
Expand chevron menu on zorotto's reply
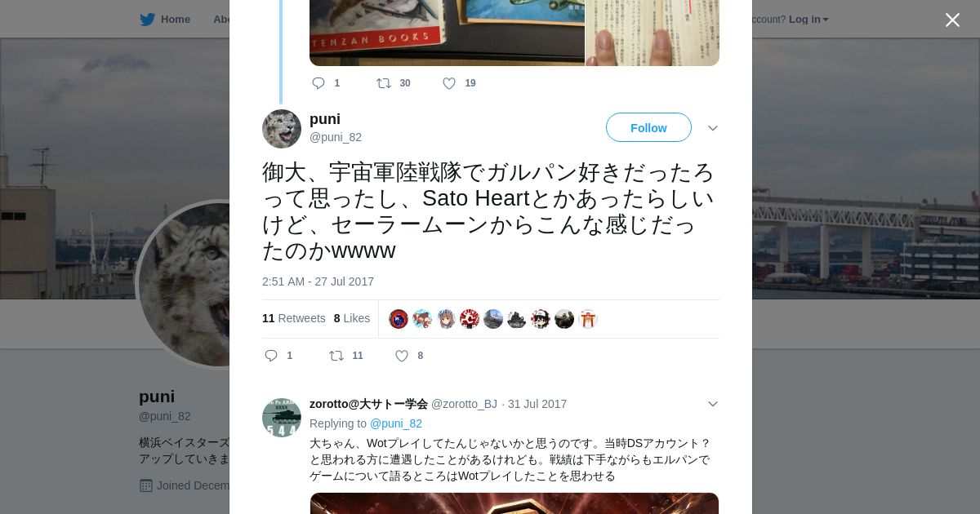pos(713,404)
